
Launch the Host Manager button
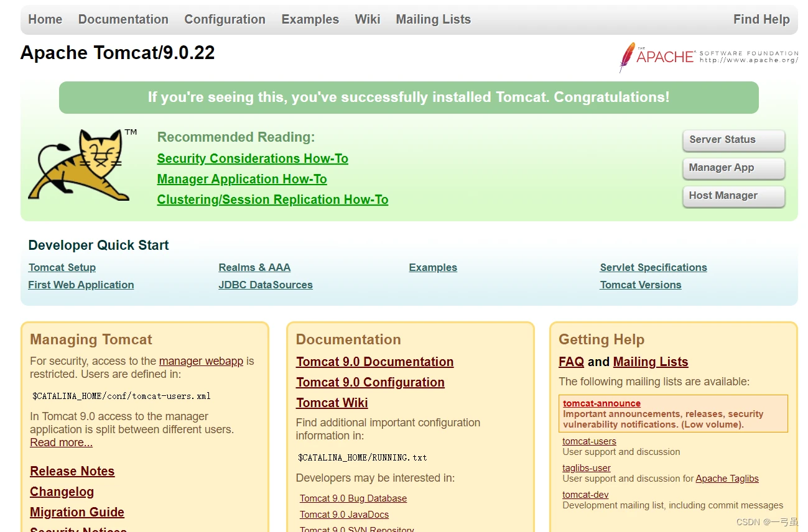pyautogui.click(x=733, y=196)
